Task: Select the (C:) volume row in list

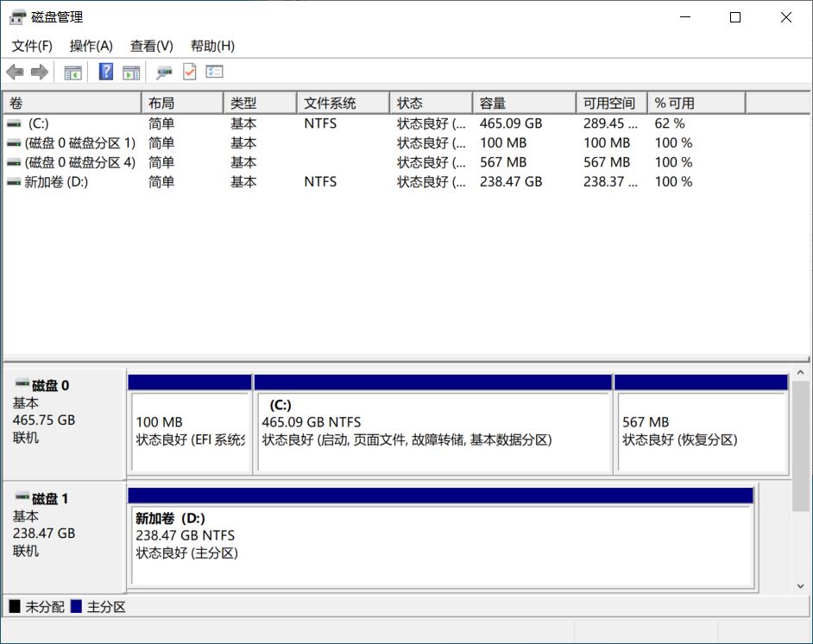Action: click(38, 123)
